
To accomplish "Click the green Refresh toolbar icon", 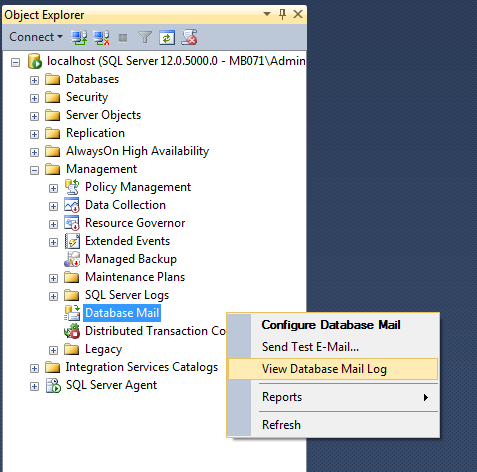I will [167, 37].
